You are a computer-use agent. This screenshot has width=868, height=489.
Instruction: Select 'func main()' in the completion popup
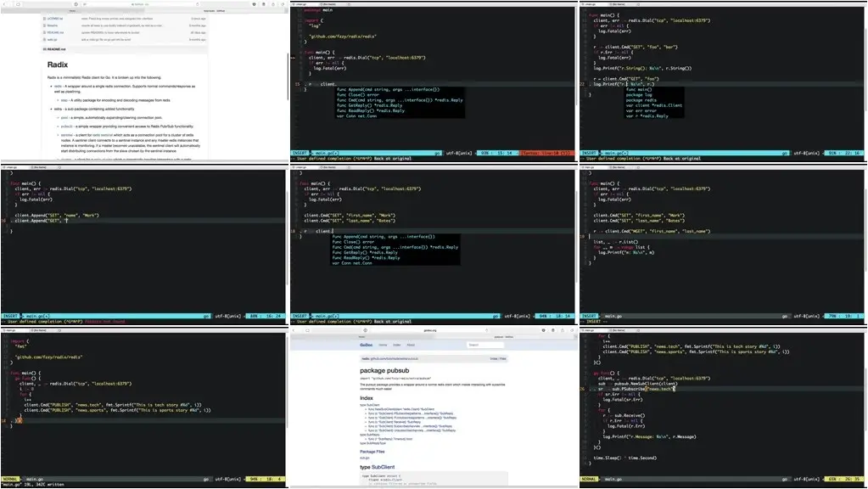pyautogui.click(x=639, y=89)
